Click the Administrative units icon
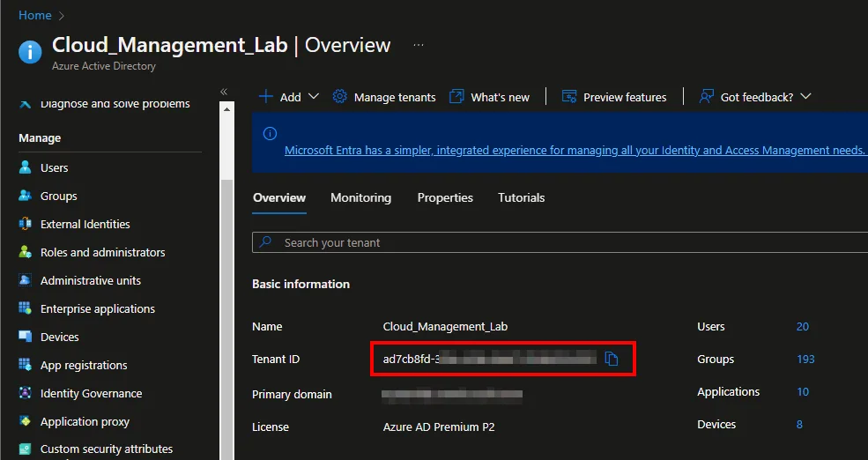Screen dimensions: 868x460 (x=25, y=280)
